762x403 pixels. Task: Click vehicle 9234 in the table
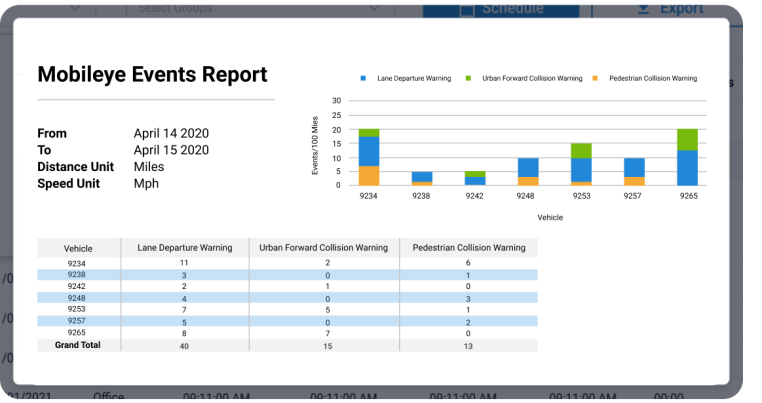76,263
